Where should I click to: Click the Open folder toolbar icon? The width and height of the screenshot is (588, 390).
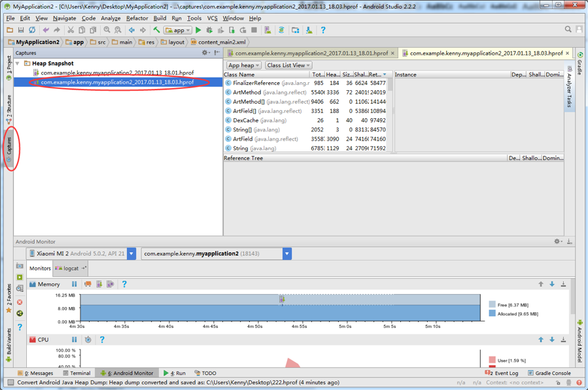pos(10,30)
